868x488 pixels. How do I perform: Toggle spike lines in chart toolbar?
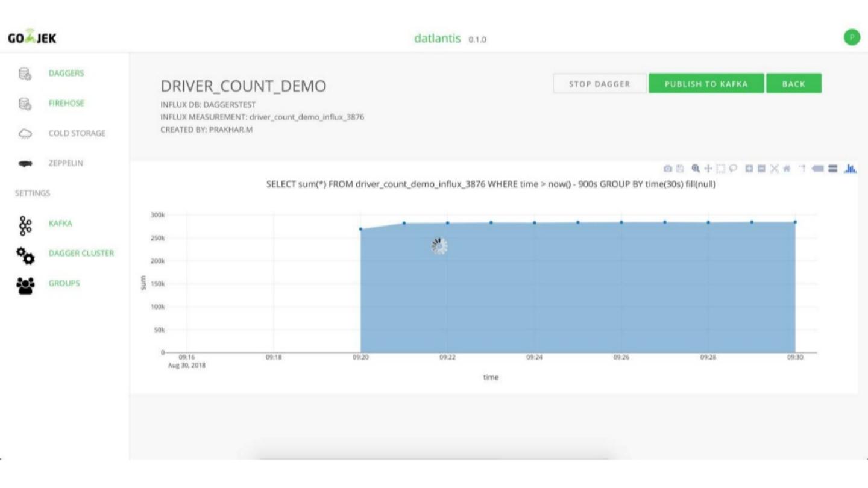(x=803, y=169)
